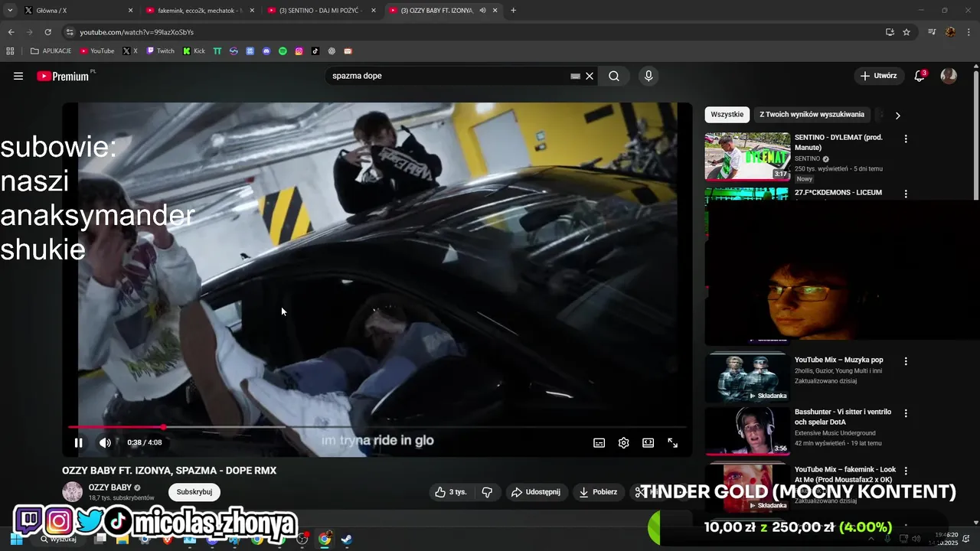Click the Windows Start button
The height and width of the screenshot is (551, 980).
pos(16,539)
